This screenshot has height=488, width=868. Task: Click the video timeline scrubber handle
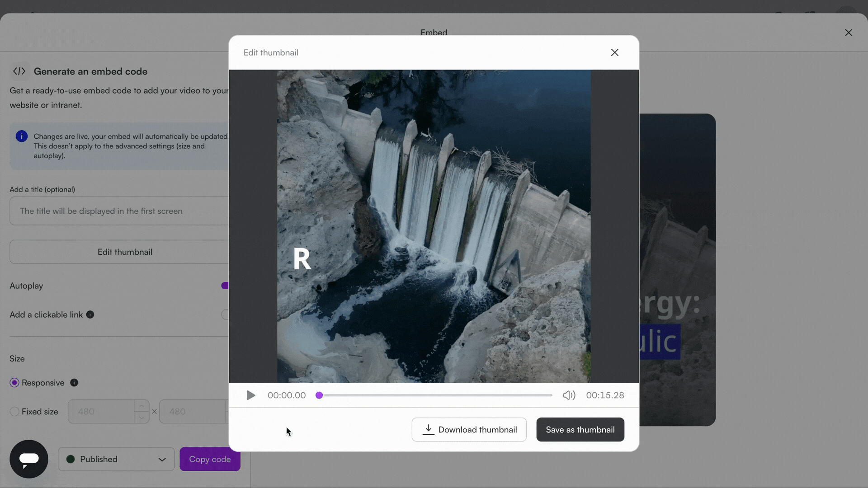pyautogui.click(x=319, y=395)
